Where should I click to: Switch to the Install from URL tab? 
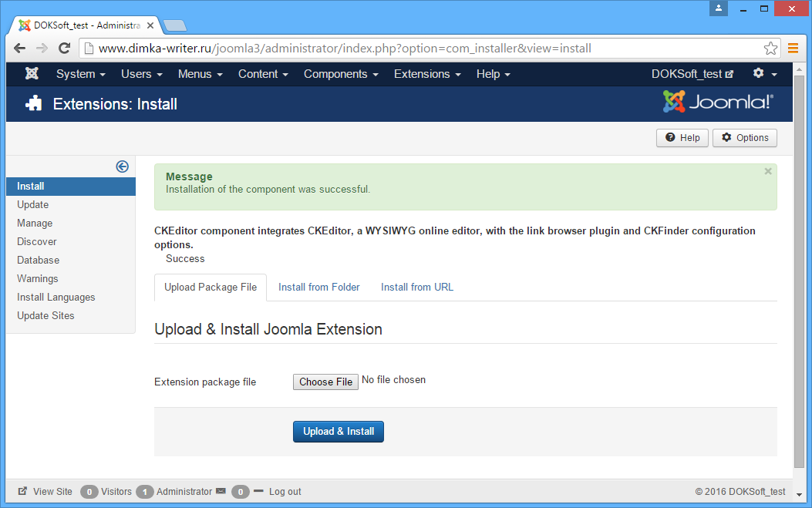pyautogui.click(x=417, y=287)
